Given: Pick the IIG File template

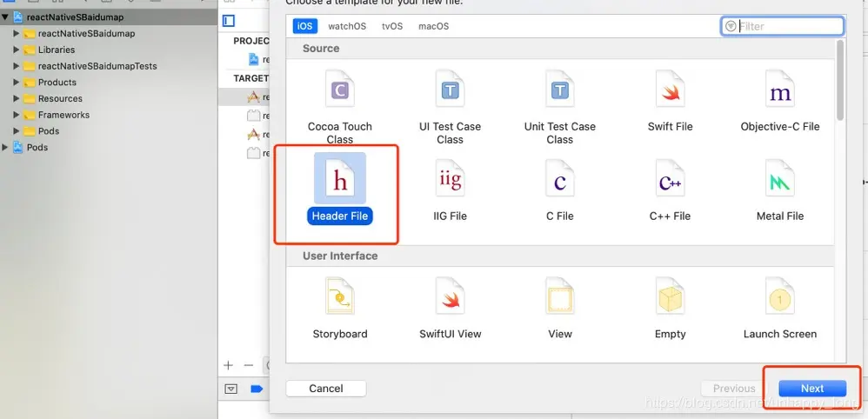Looking at the screenshot, I should 450,191.
